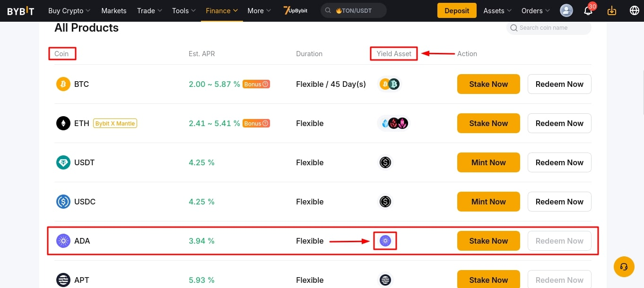
Task: Click Redeem Now for USDT
Action: click(x=559, y=162)
